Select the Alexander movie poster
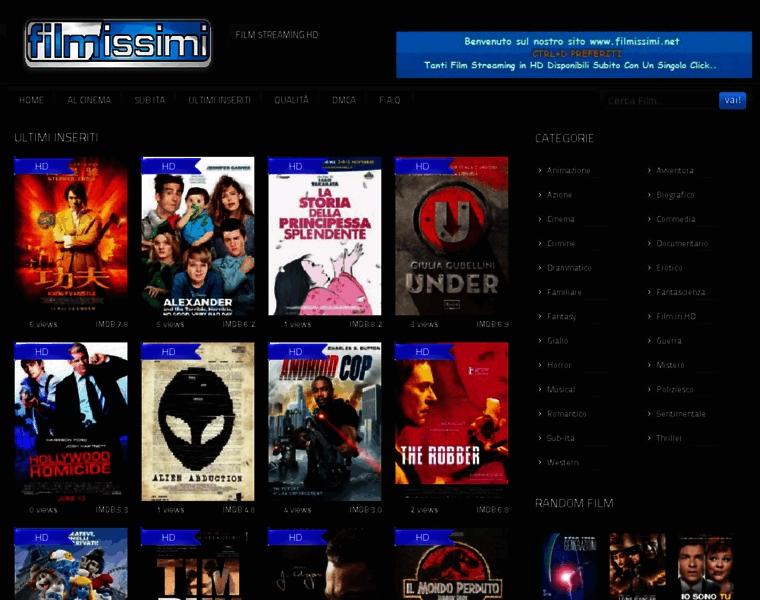The height and width of the screenshot is (600, 760). (198, 236)
